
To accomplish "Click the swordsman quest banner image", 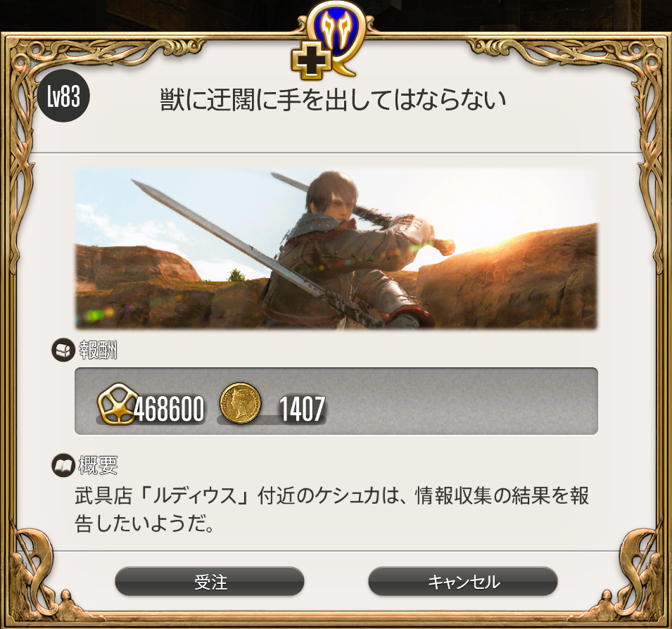I will [336, 248].
